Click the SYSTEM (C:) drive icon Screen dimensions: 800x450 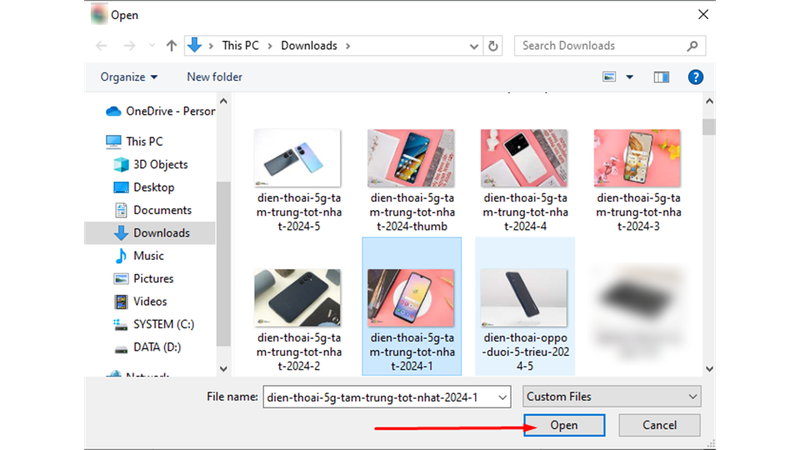[121, 325]
